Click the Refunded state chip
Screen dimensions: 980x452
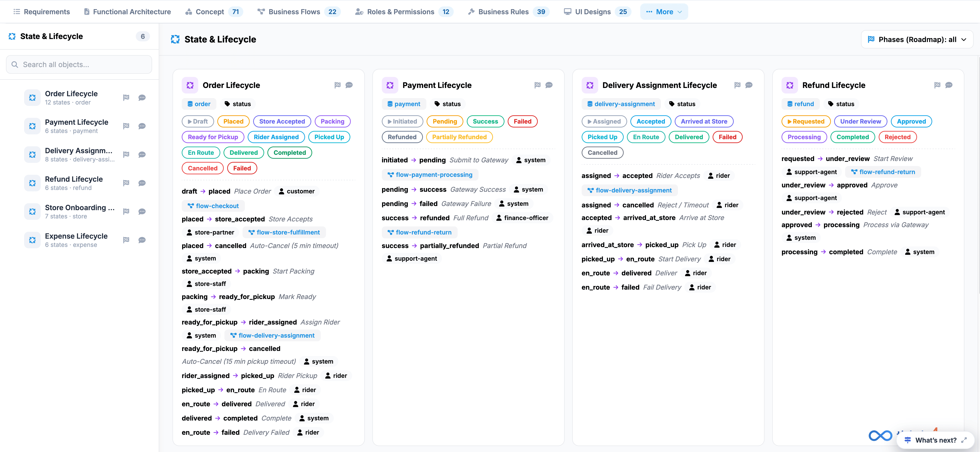[x=402, y=137]
